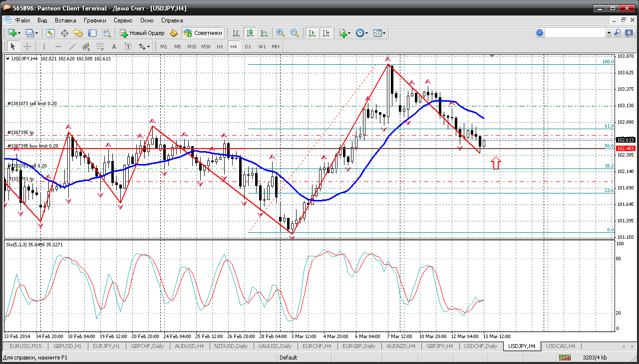This screenshot has height=364, width=639.
Task: Click the crosshair cursor tool
Action: [x=27, y=46]
